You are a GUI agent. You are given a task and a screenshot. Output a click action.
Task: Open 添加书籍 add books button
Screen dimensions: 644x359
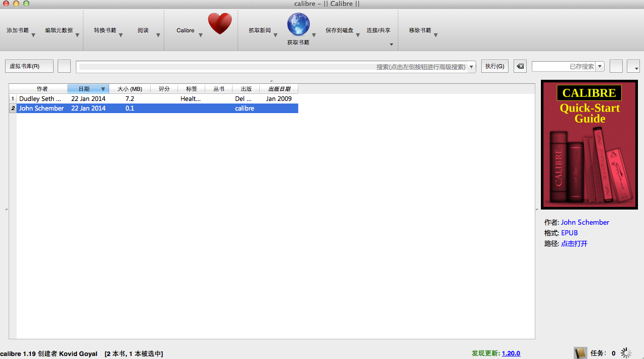[18, 30]
